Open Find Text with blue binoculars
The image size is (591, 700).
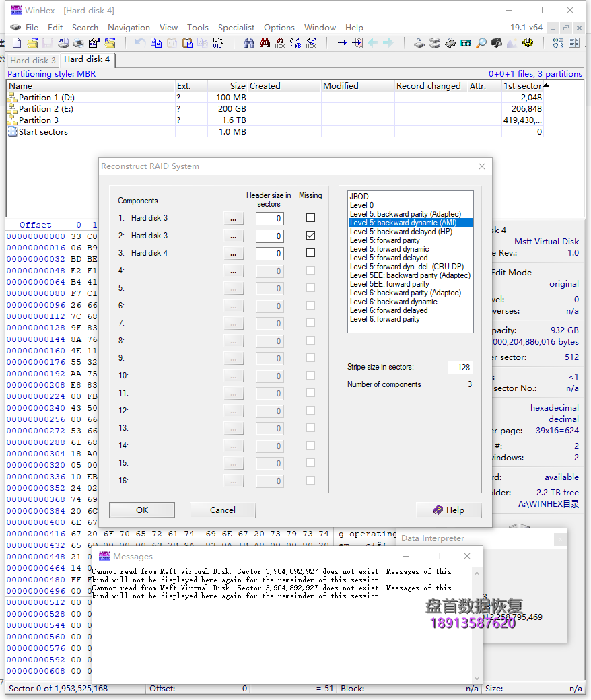(249, 43)
